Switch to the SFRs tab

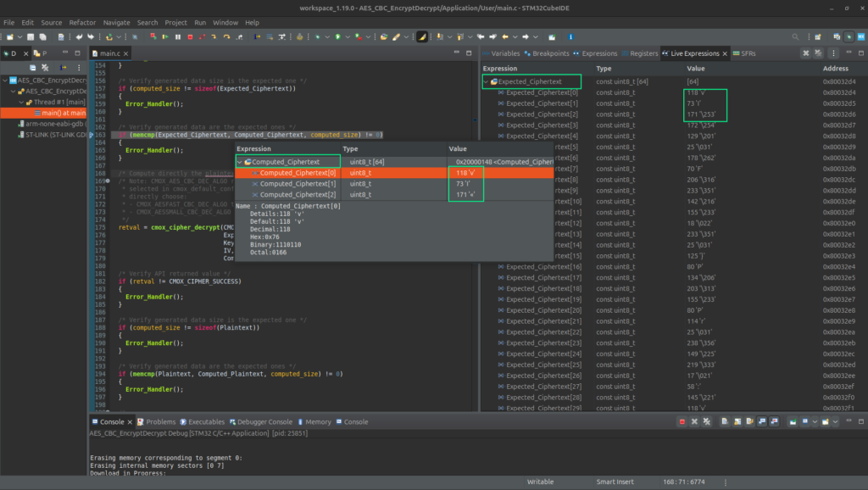pyautogui.click(x=748, y=53)
